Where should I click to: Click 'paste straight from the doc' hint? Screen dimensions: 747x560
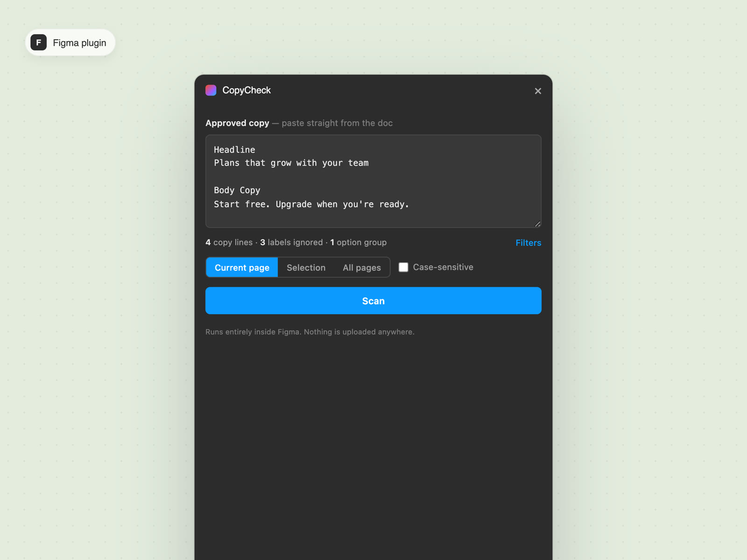point(337,123)
